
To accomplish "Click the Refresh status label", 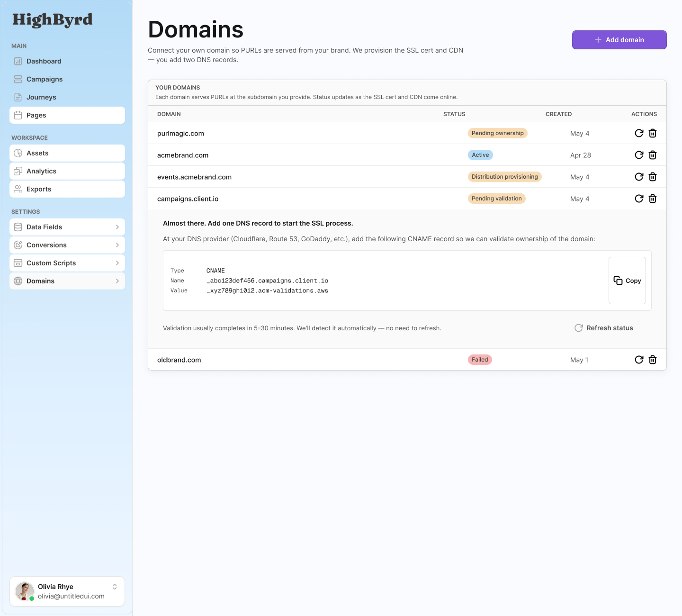I will 610,328.
